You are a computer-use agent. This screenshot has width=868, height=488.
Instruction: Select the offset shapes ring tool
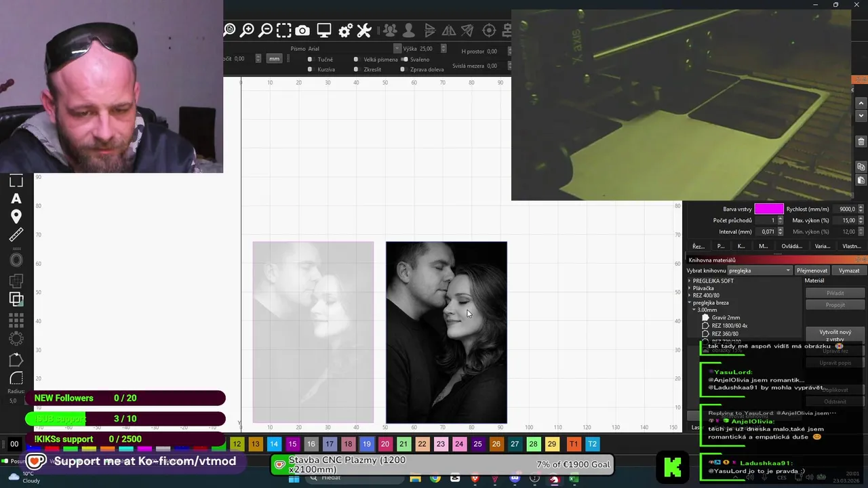(x=16, y=260)
